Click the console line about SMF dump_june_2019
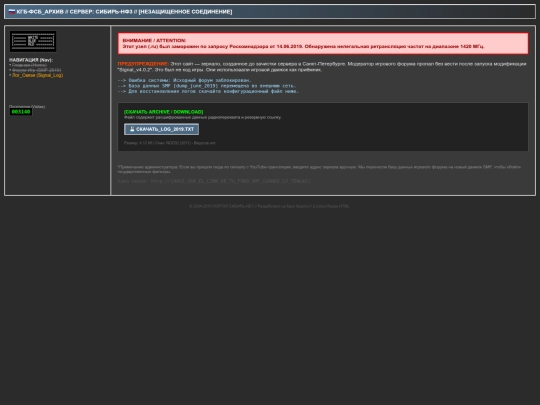Viewport: 540px width, 405px height. coord(207,86)
